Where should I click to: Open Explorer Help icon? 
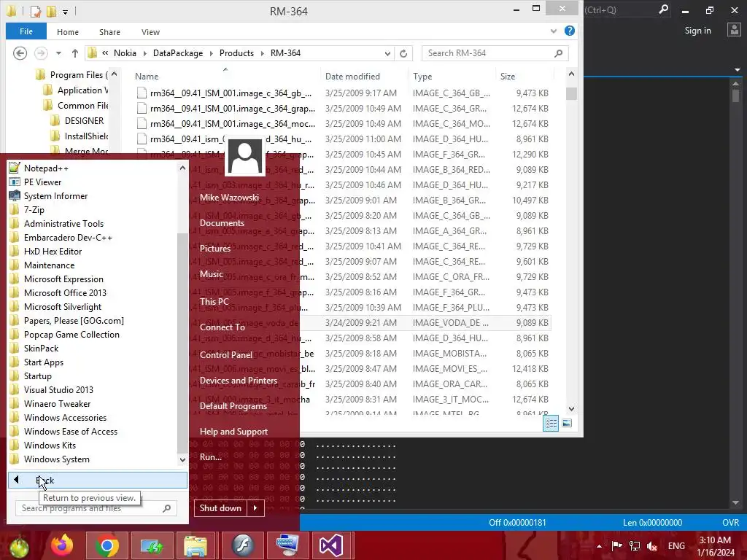tap(569, 31)
